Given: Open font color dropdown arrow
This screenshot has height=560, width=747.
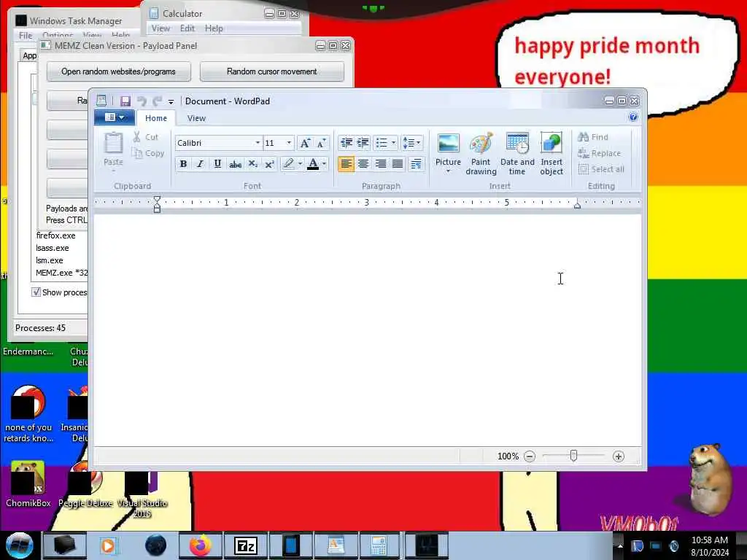Looking at the screenshot, I should pyautogui.click(x=325, y=164).
